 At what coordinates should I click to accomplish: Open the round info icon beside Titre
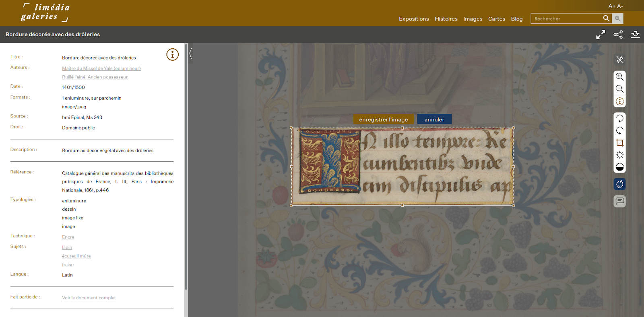[172, 54]
